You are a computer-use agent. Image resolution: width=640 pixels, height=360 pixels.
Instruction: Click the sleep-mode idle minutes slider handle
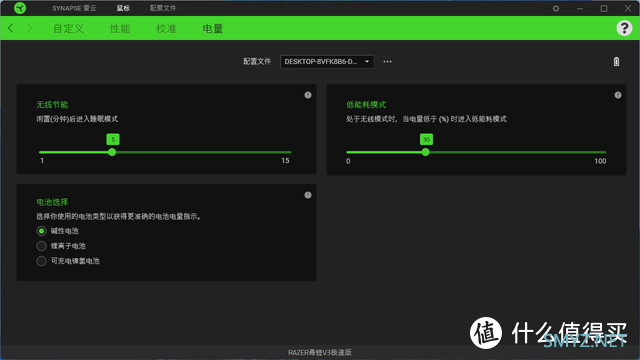pos(112,152)
